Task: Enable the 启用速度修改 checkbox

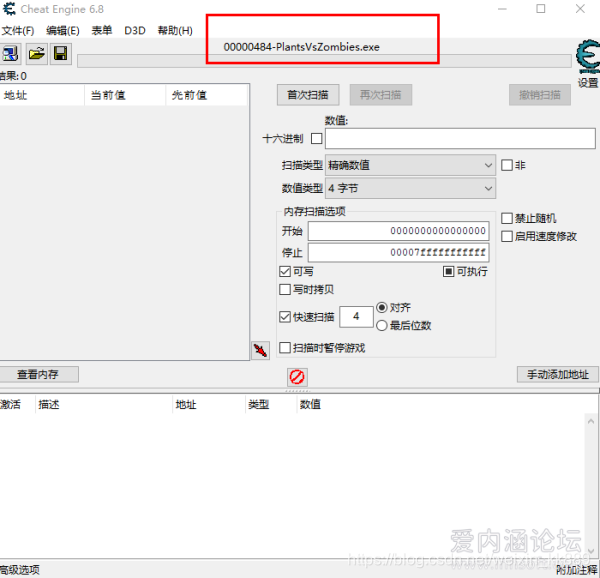Action: point(507,236)
